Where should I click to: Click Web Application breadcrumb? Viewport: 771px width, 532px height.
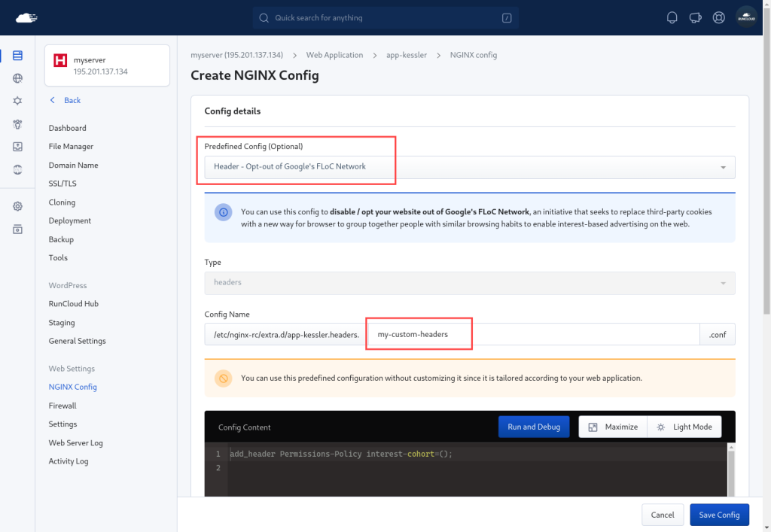pos(334,55)
